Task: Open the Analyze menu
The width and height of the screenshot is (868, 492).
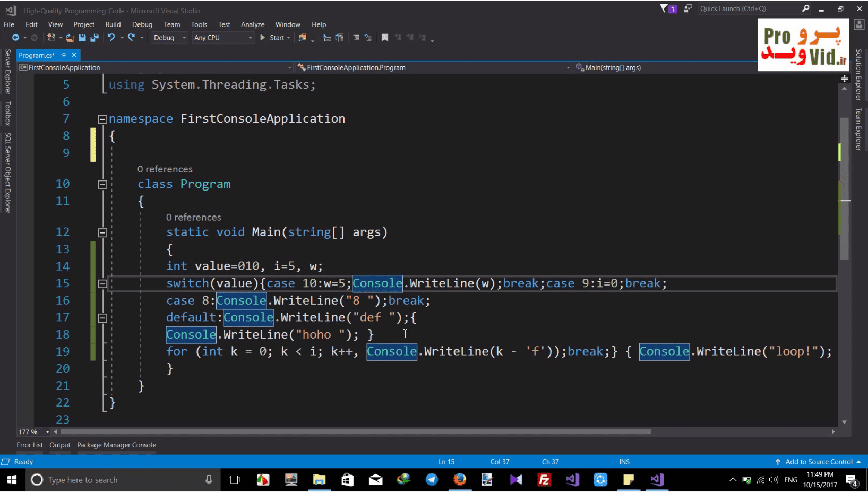Action: click(253, 24)
